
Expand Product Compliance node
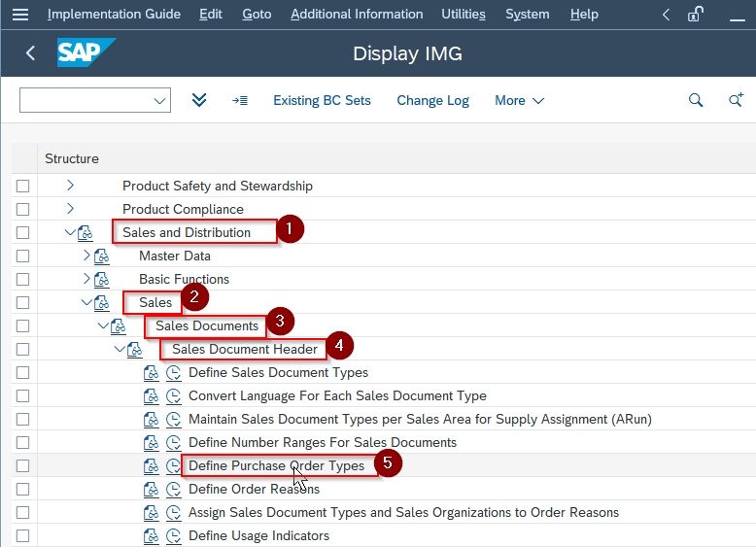[70, 208]
